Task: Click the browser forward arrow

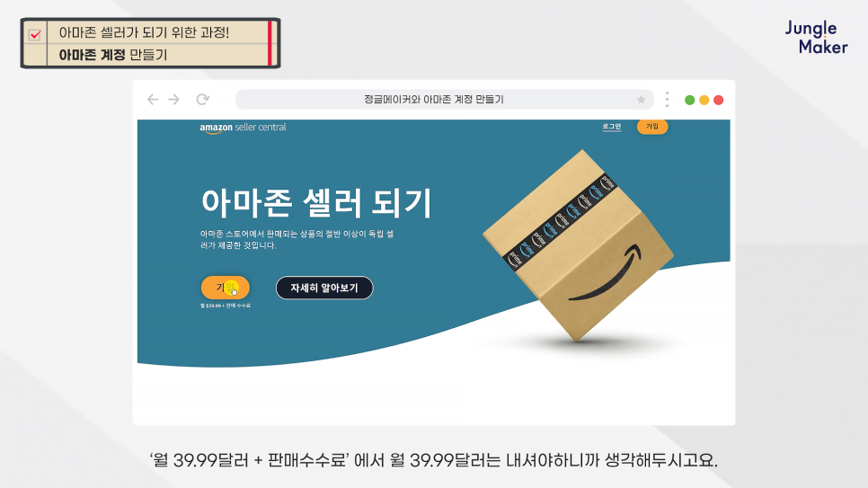Action: tap(173, 99)
